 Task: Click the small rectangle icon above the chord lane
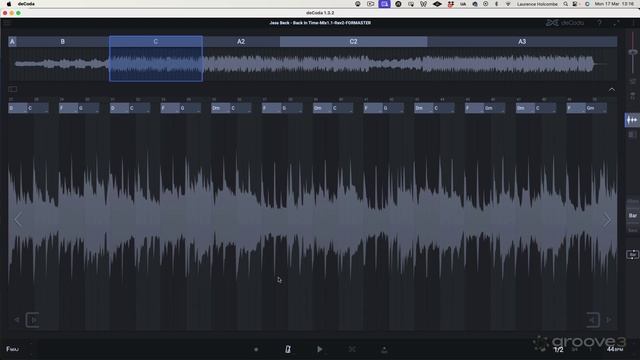13,89
